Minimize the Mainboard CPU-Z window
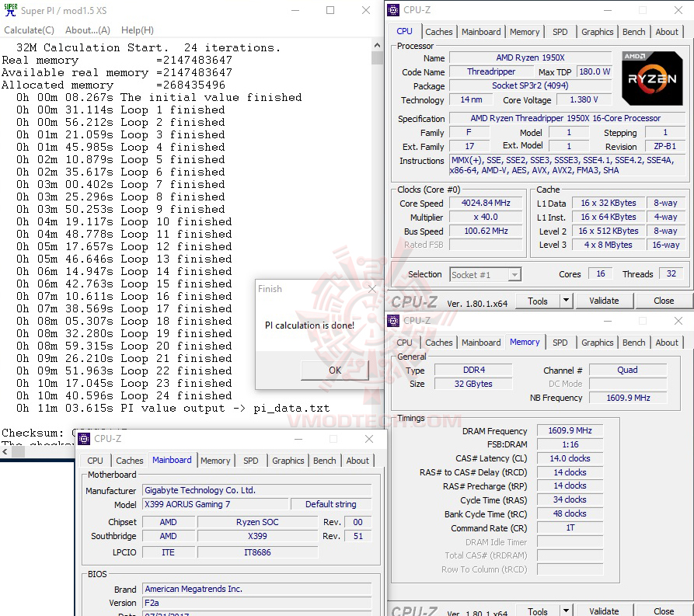The width and height of the screenshot is (694, 616). click(298, 439)
